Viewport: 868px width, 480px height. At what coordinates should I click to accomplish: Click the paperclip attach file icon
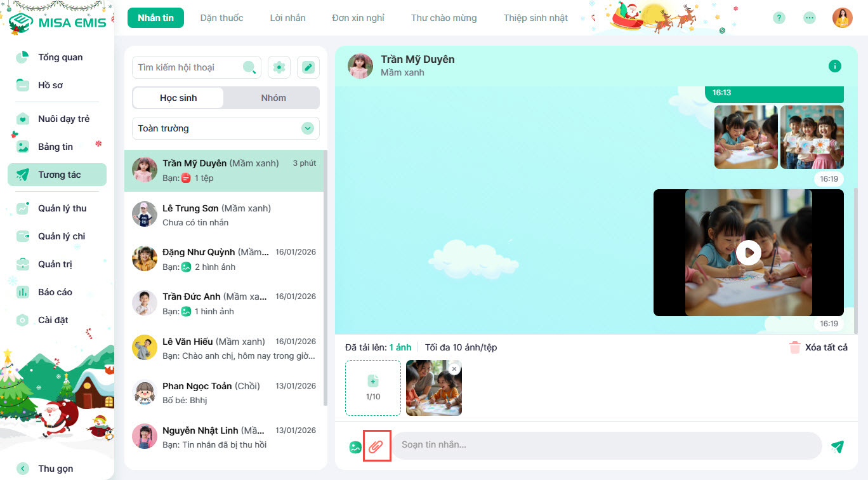(377, 446)
